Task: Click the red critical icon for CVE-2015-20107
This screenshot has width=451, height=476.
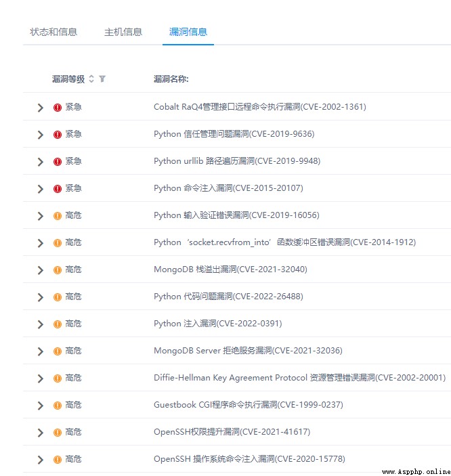Action: pos(58,189)
